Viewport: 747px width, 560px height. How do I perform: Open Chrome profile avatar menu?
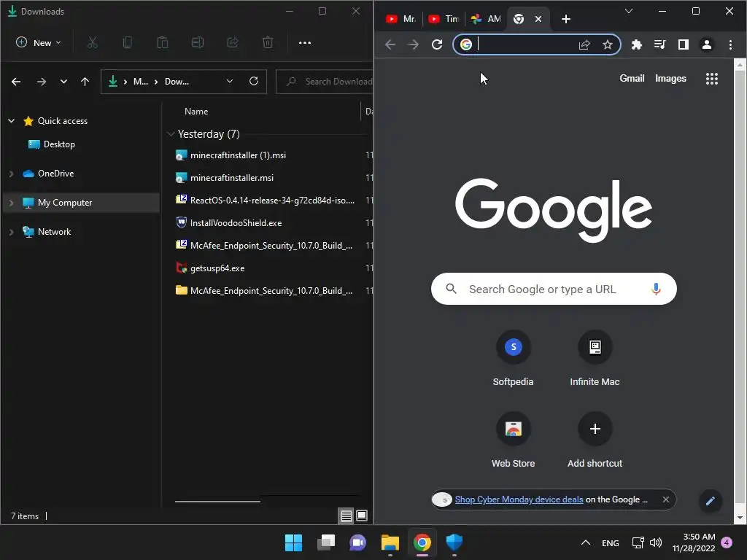(706, 44)
